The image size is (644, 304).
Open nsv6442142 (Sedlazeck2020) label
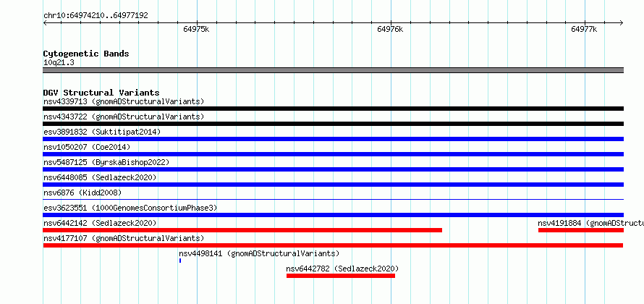pyautogui.click(x=100, y=223)
